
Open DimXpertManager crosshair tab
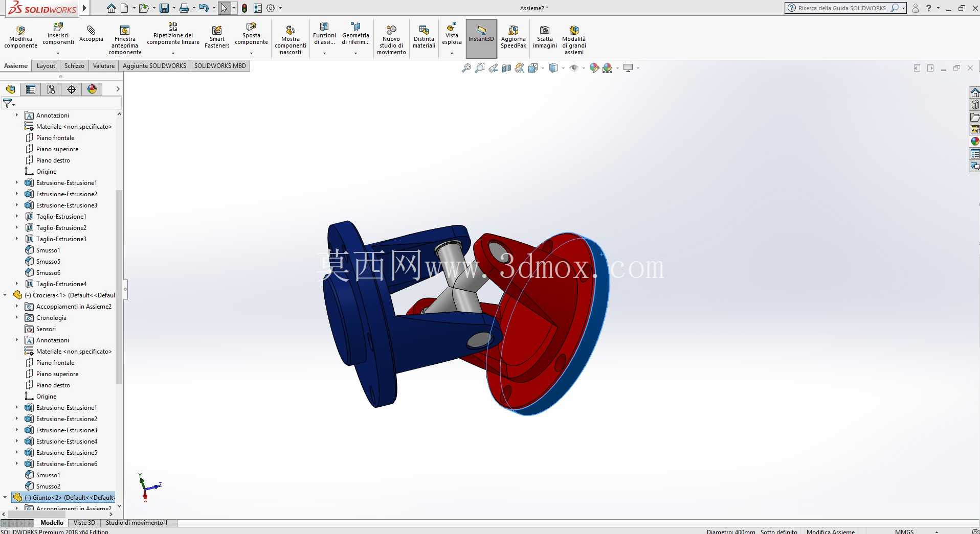72,89
